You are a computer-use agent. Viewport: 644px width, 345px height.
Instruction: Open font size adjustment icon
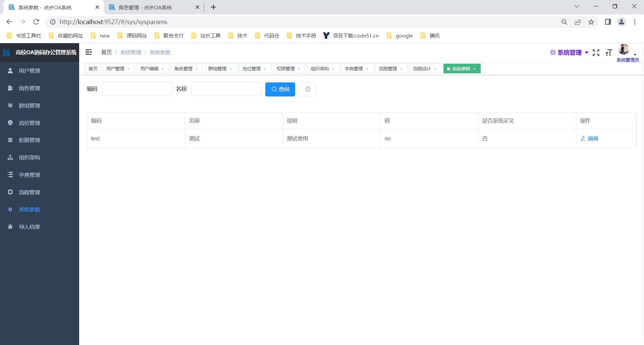(x=609, y=53)
